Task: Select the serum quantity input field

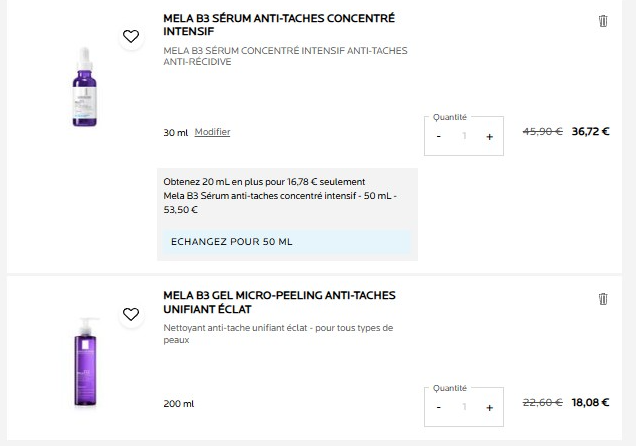Action: tap(464, 136)
